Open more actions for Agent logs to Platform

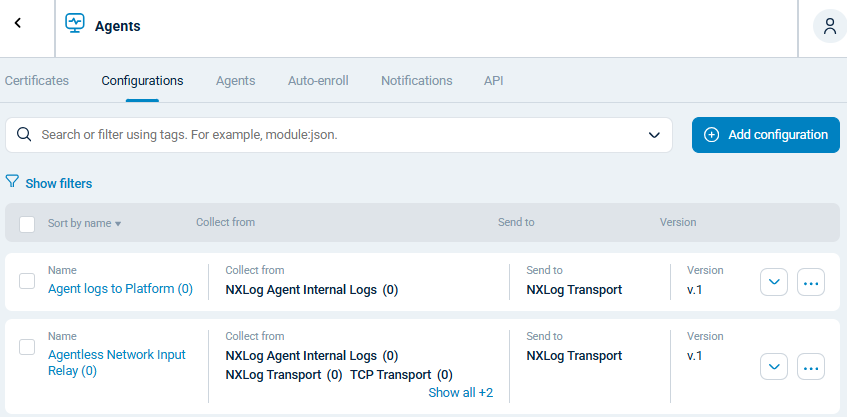(811, 282)
